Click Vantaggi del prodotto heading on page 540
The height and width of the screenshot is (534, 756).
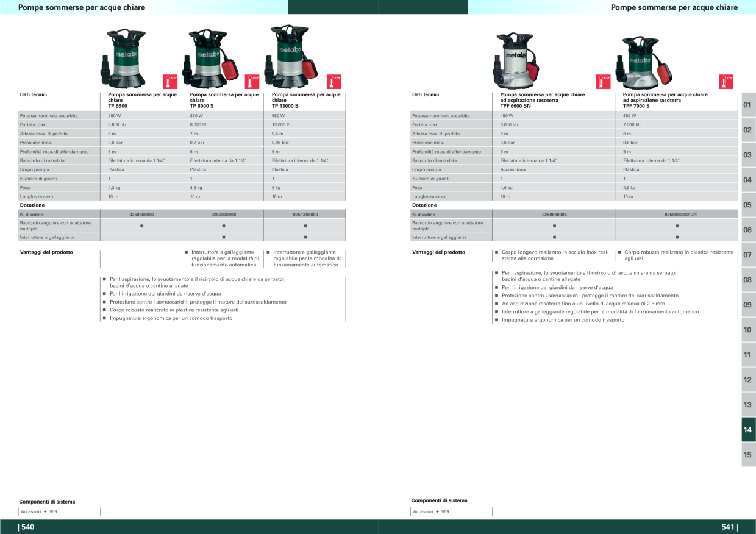point(46,252)
